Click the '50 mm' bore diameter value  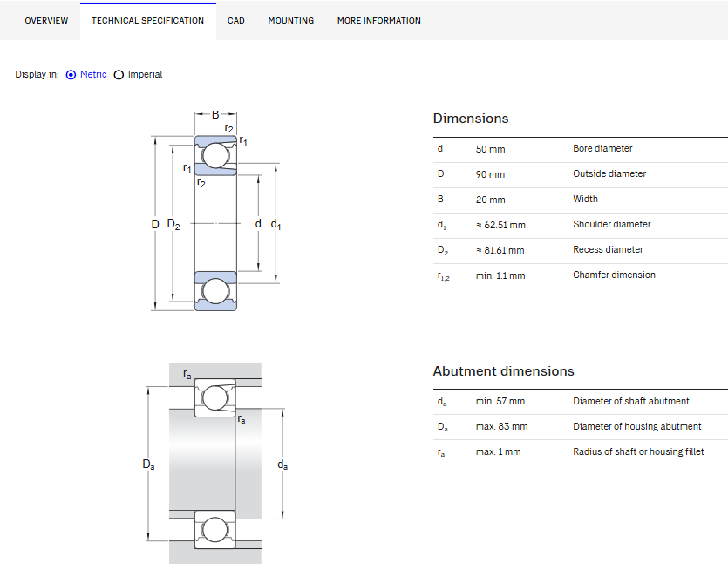(490, 149)
